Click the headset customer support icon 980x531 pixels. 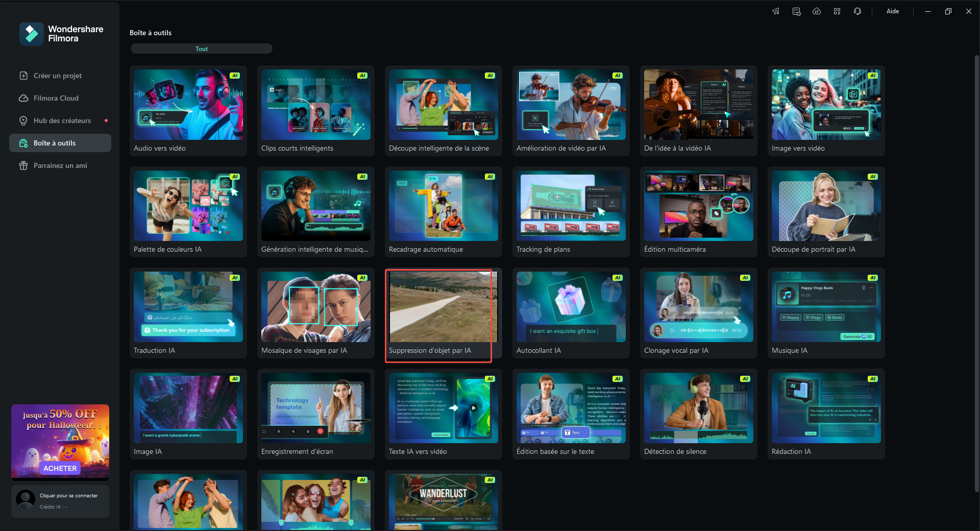click(857, 11)
